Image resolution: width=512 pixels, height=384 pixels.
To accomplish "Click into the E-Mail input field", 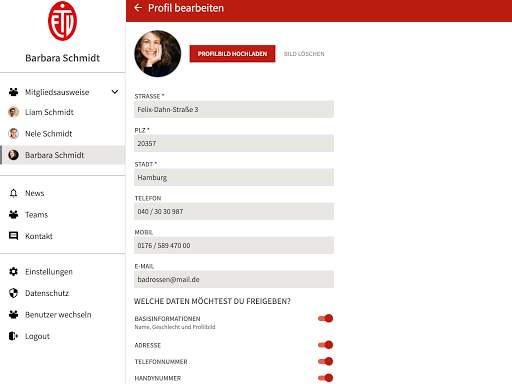I will click(234, 279).
